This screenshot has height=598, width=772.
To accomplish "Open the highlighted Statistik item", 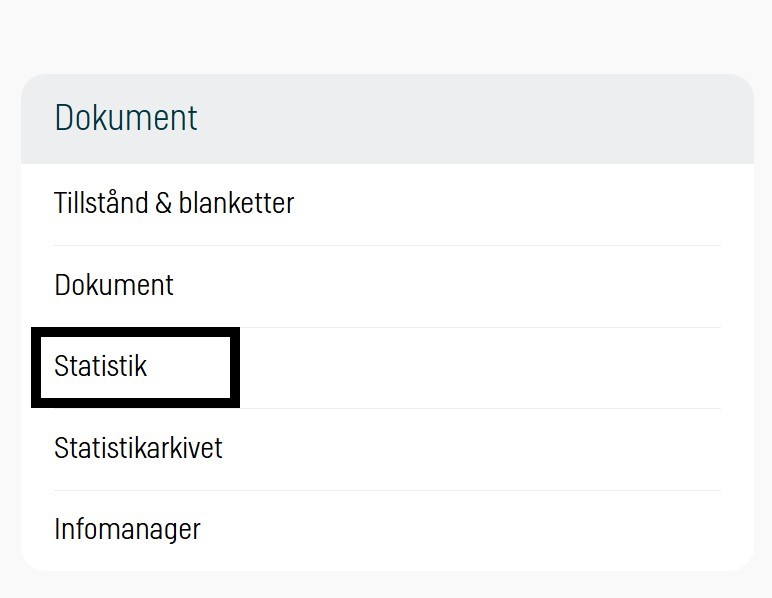I will pyautogui.click(x=101, y=366).
